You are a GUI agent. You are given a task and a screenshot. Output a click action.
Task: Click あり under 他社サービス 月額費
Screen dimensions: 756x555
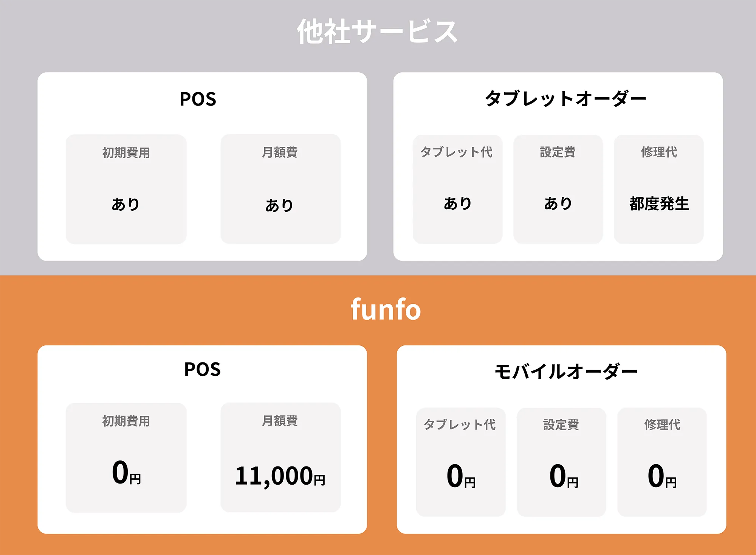(x=280, y=205)
